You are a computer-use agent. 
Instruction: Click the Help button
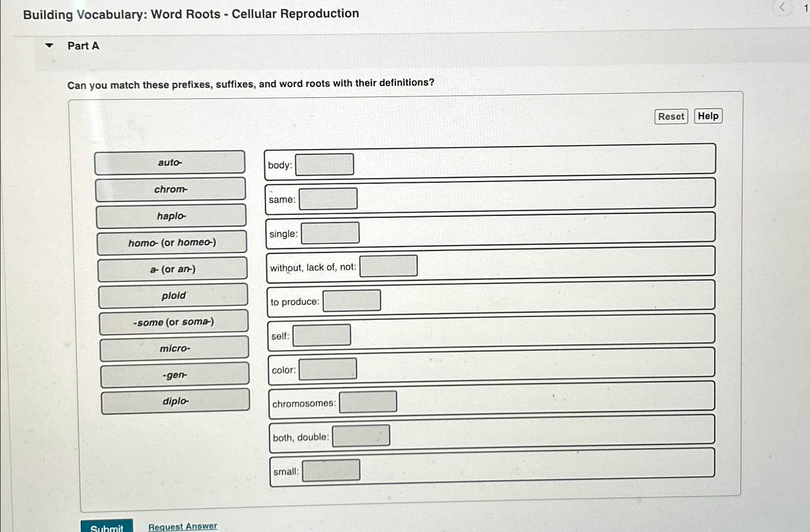point(708,116)
